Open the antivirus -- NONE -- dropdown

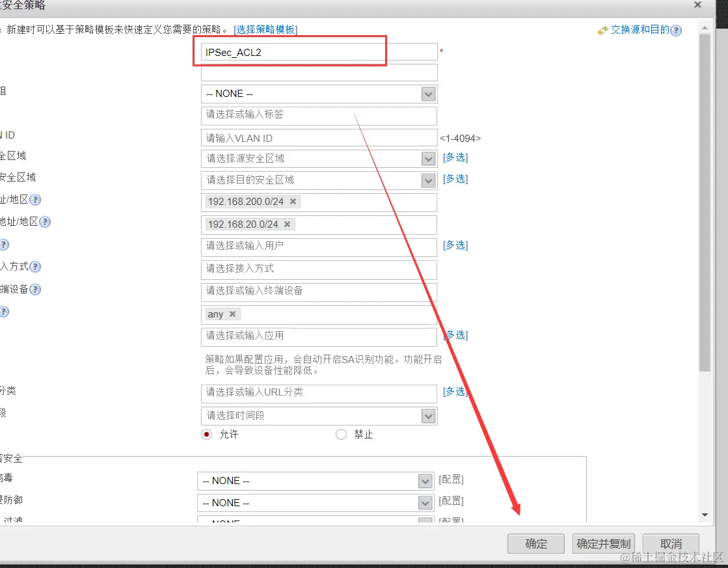click(x=316, y=481)
